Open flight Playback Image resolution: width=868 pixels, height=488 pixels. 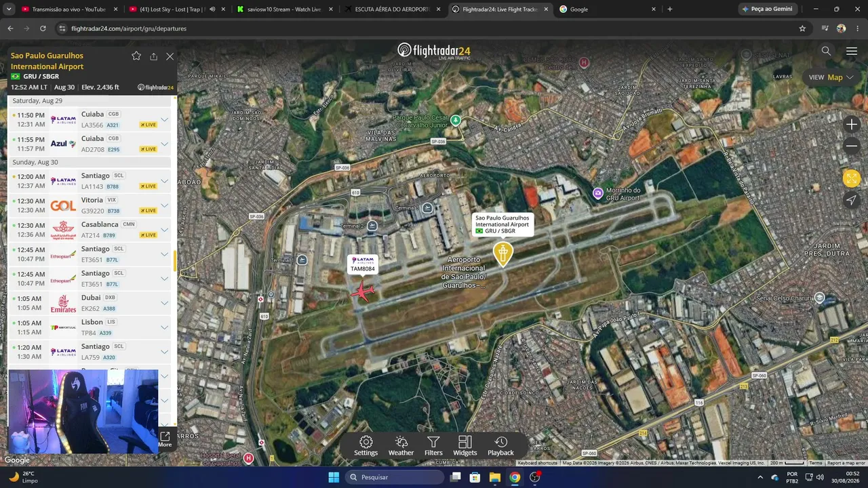(500, 446)
